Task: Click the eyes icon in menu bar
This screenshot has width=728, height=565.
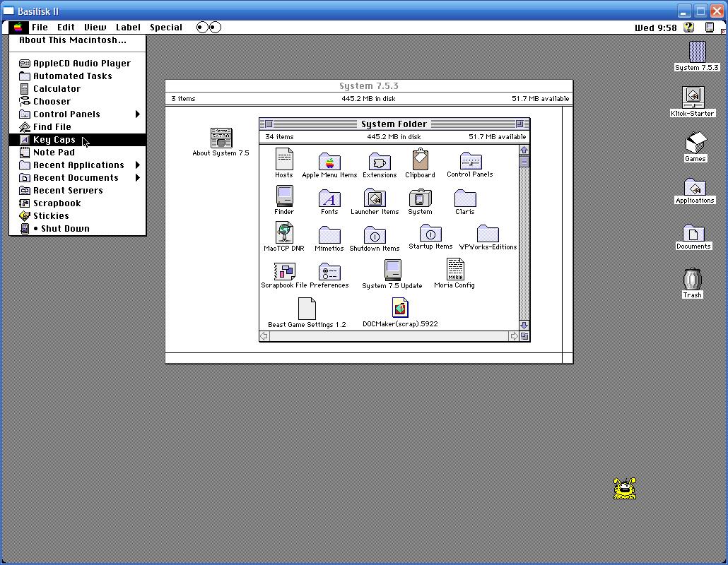Action: pos(209,28)
